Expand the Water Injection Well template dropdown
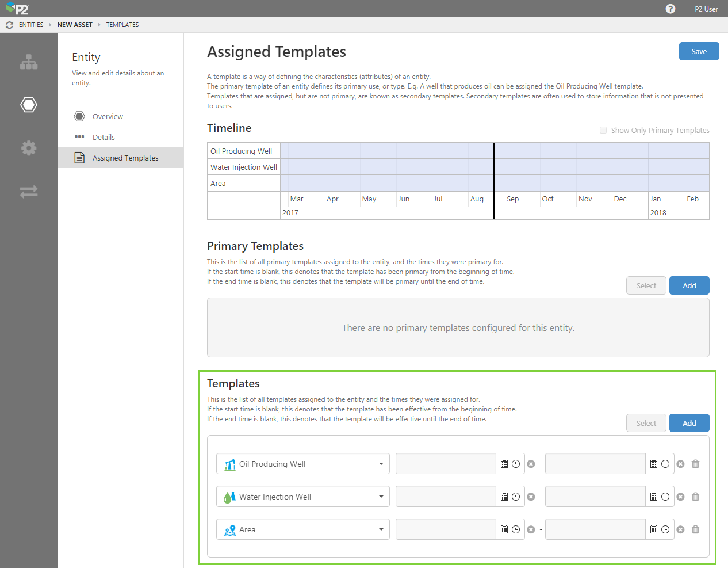This screenshot has width=728, height=568. (x=381, y=497)
